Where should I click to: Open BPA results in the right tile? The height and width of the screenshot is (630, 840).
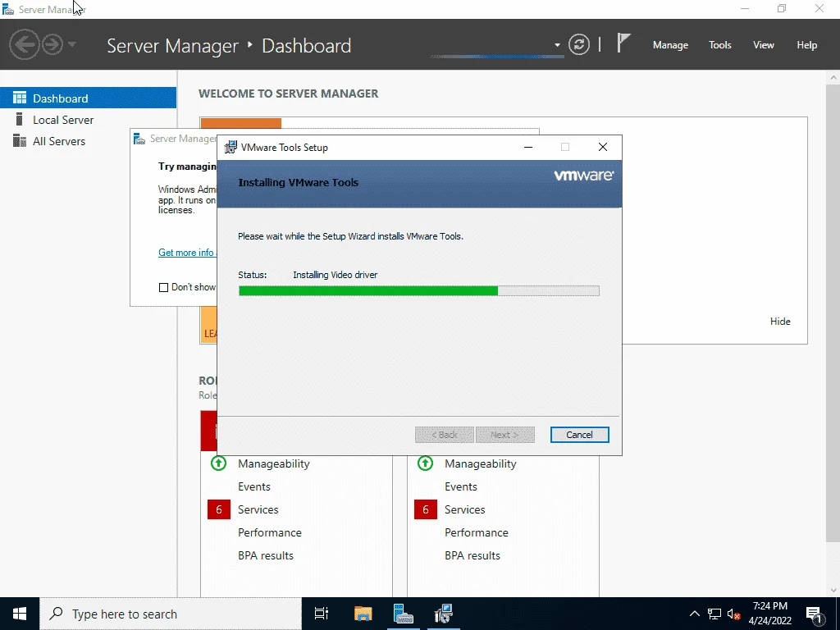click(x=472, y=555)
